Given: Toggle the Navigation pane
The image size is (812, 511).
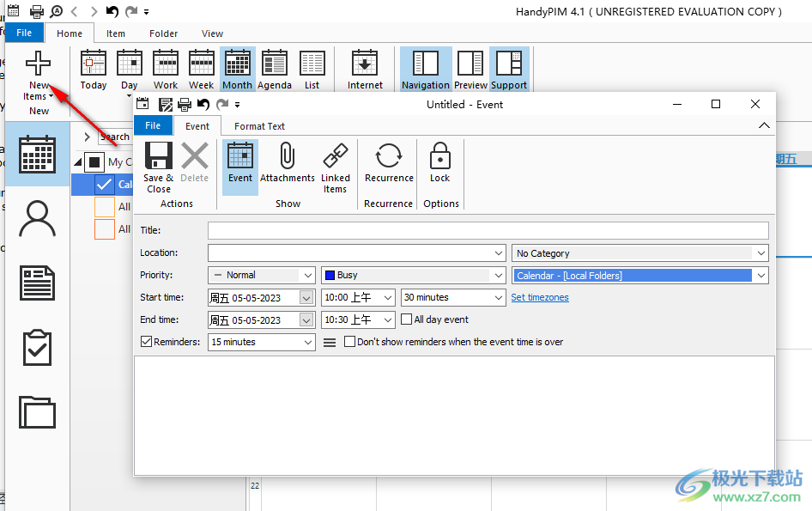Looking at the screenshot, I should (x=425, y=70).
